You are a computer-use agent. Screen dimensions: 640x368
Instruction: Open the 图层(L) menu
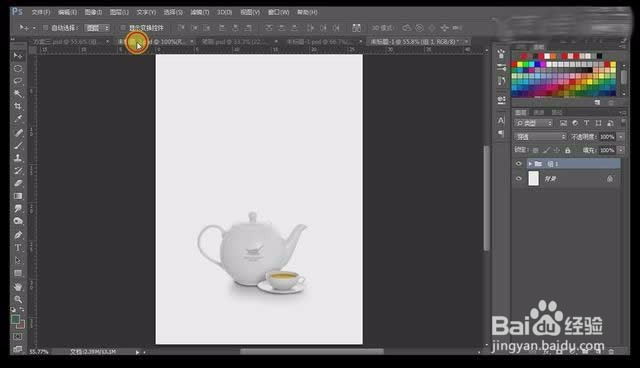click(x=119, y=12)
